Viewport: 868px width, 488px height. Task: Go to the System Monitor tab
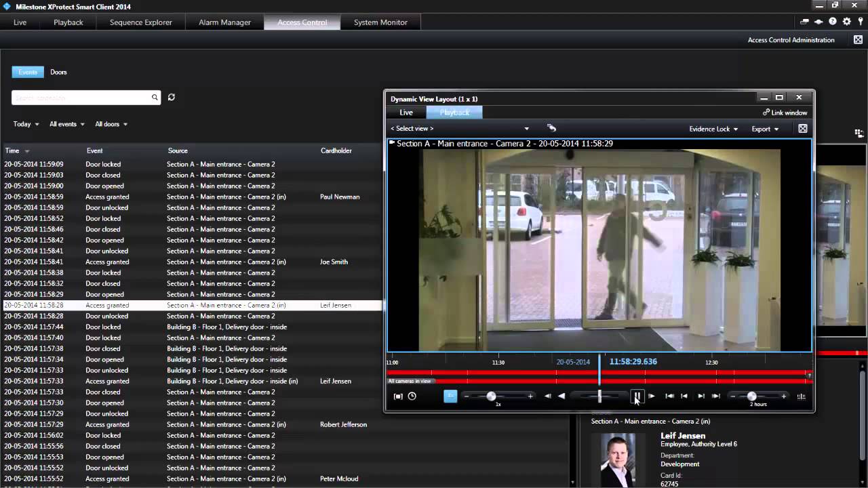coord(380,22)
